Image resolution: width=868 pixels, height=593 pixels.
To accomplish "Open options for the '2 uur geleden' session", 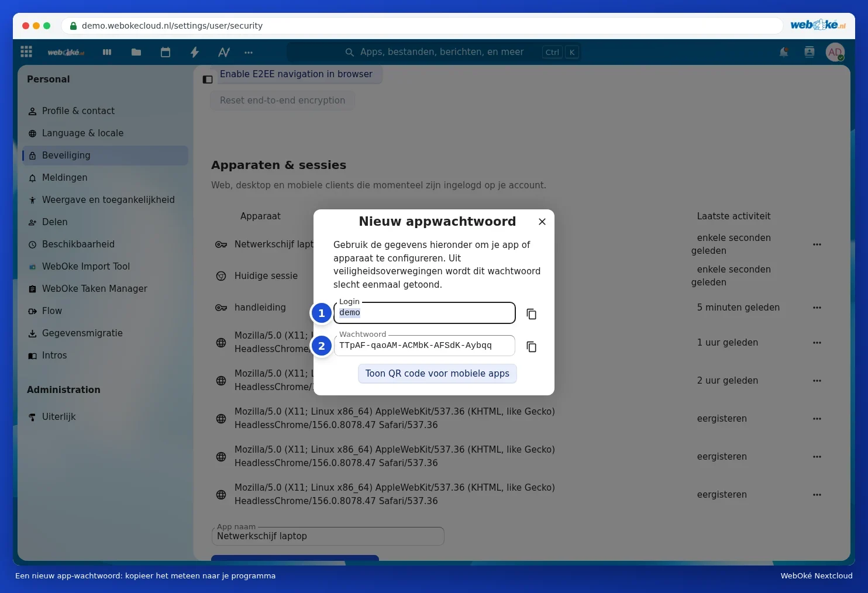I will pyautogui.click(x=817, y=381).
